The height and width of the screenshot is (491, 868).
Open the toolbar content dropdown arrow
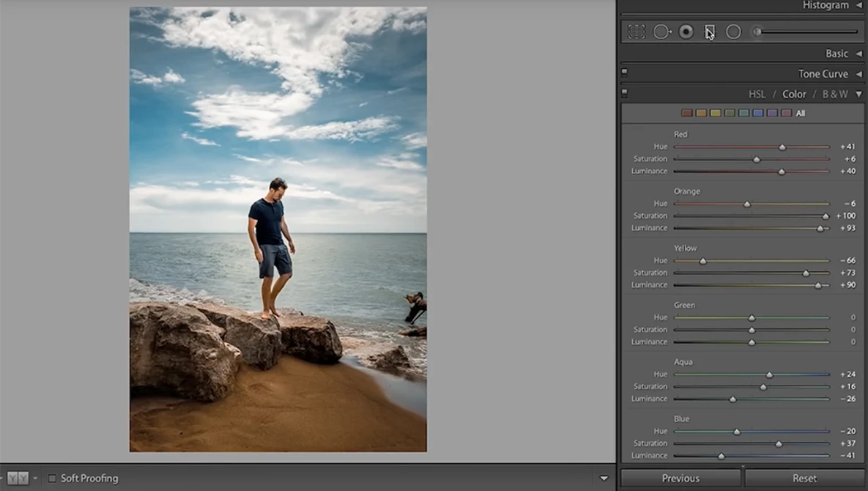click(604, 479)
